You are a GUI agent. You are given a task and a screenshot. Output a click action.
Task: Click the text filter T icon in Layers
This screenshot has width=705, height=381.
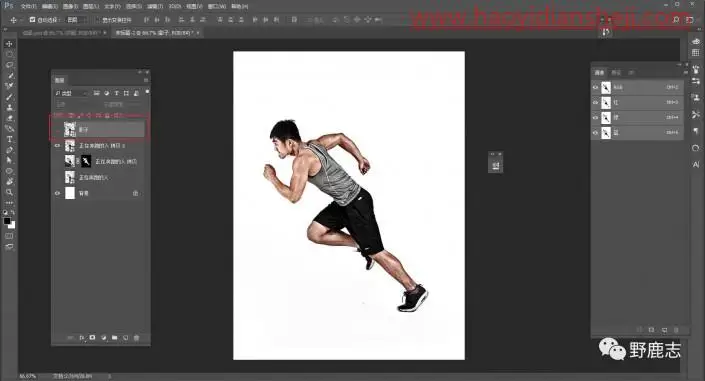click(116, 93)
